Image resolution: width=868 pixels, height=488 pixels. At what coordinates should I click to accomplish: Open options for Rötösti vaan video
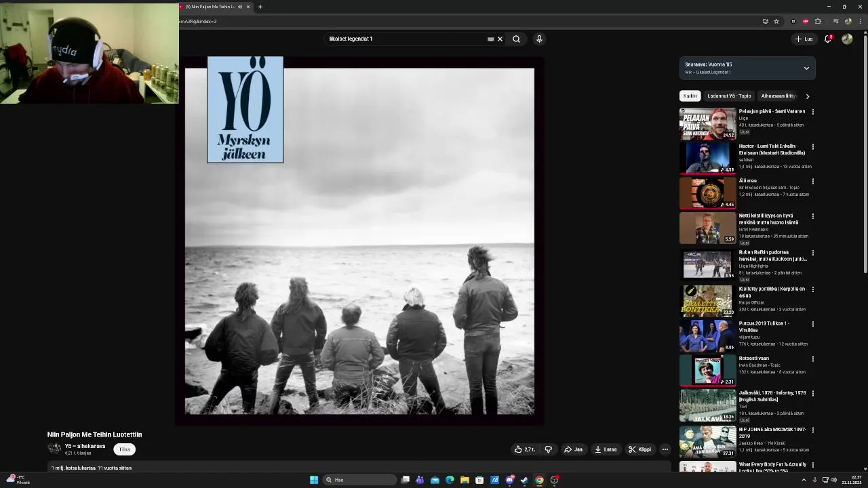click(813, 359)
